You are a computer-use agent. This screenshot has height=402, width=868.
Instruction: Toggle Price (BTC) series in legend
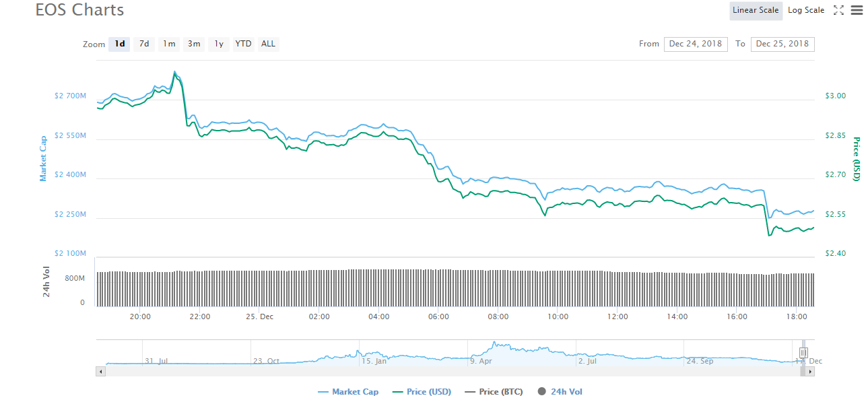pos(494,392)
